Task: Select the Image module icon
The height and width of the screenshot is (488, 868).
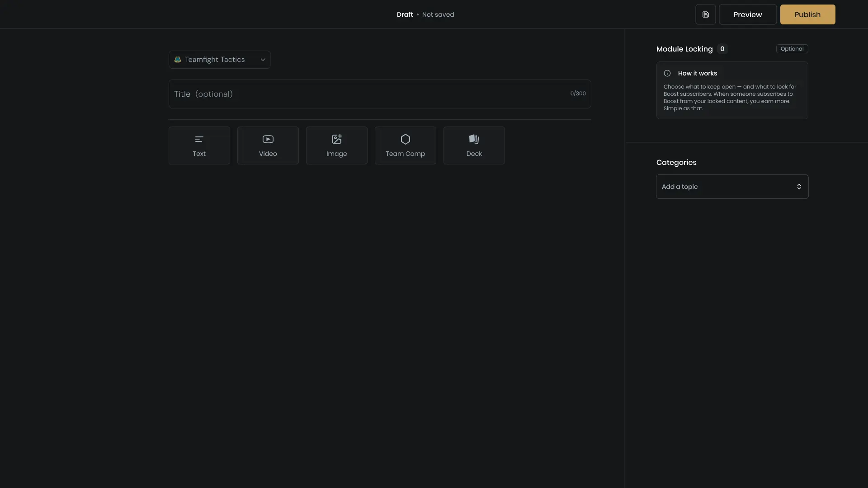Action: (336, 139)
